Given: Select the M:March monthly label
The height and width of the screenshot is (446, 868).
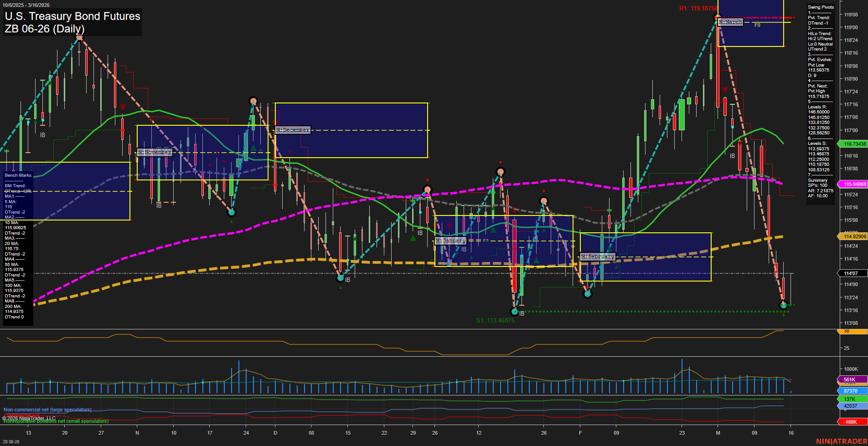Looking at the screenshot, I should [x=730, y=22].
